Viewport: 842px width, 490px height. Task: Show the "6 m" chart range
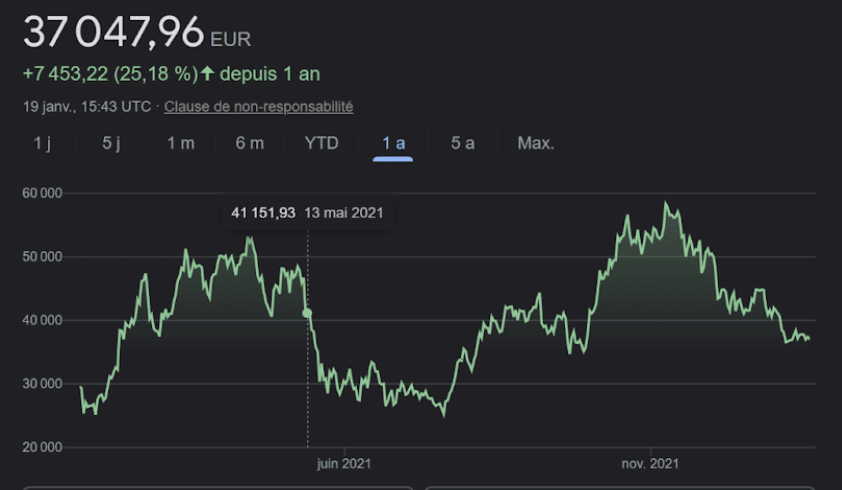coord(249,143)
